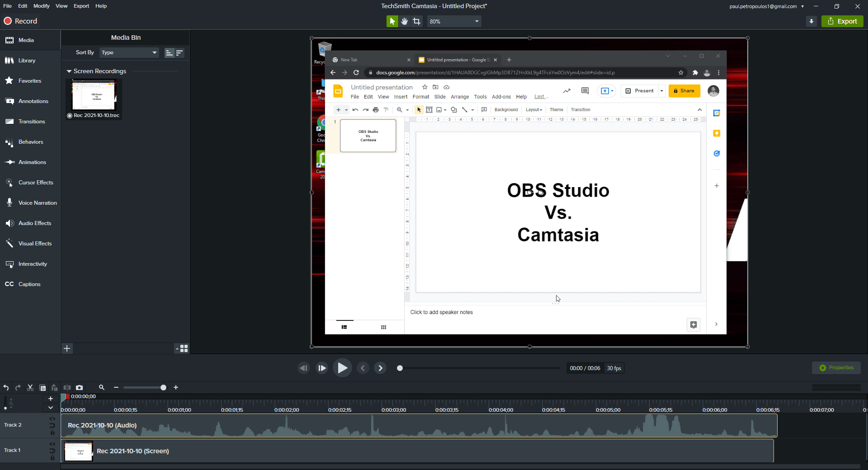Open the Annotations tab

coord(30,101)
